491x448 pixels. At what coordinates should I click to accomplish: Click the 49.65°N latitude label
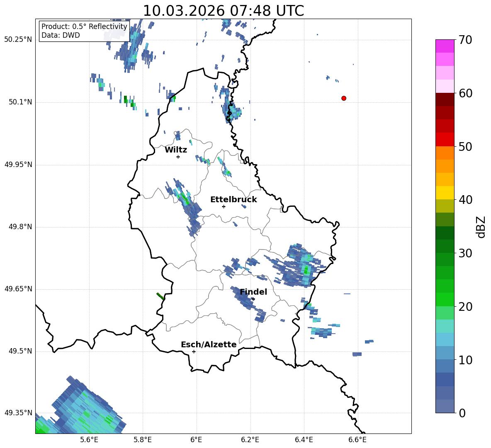click(18, 289)
